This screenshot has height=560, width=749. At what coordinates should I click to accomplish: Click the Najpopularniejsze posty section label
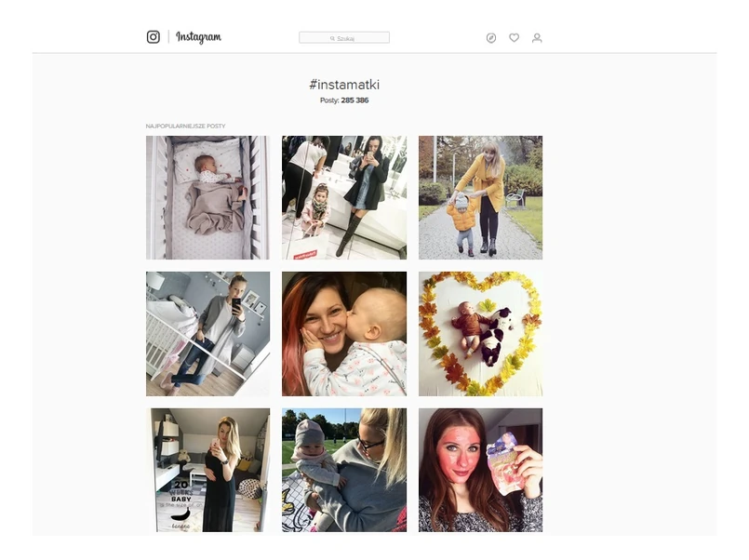(x=185, y=126)
